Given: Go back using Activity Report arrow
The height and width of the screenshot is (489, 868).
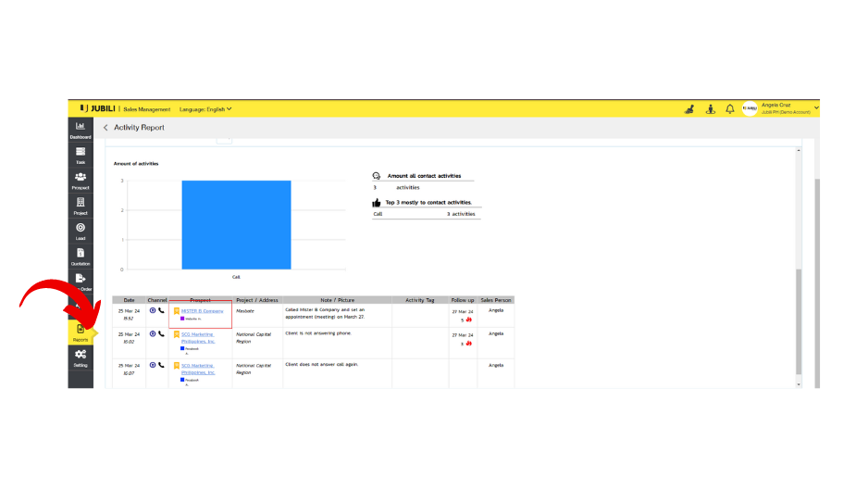Looking at the screenshot, I should (105, 128).
